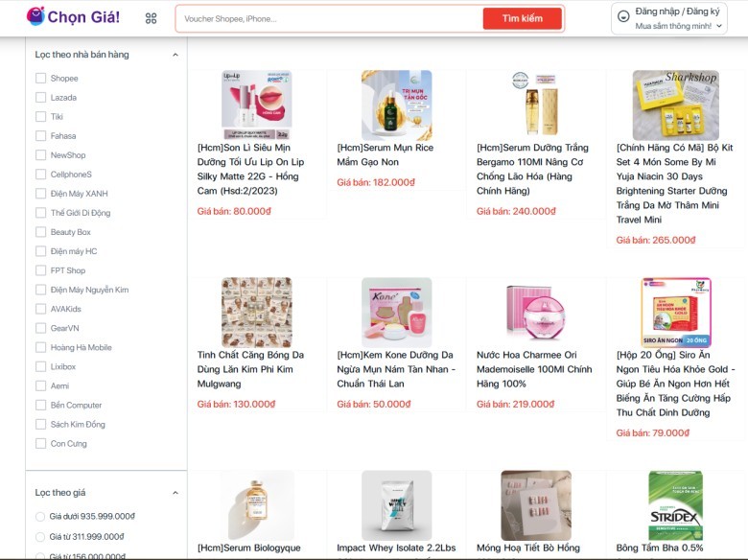Tick the CellphoneS seller checkbox
748x560 pixels.
[40, 175]
